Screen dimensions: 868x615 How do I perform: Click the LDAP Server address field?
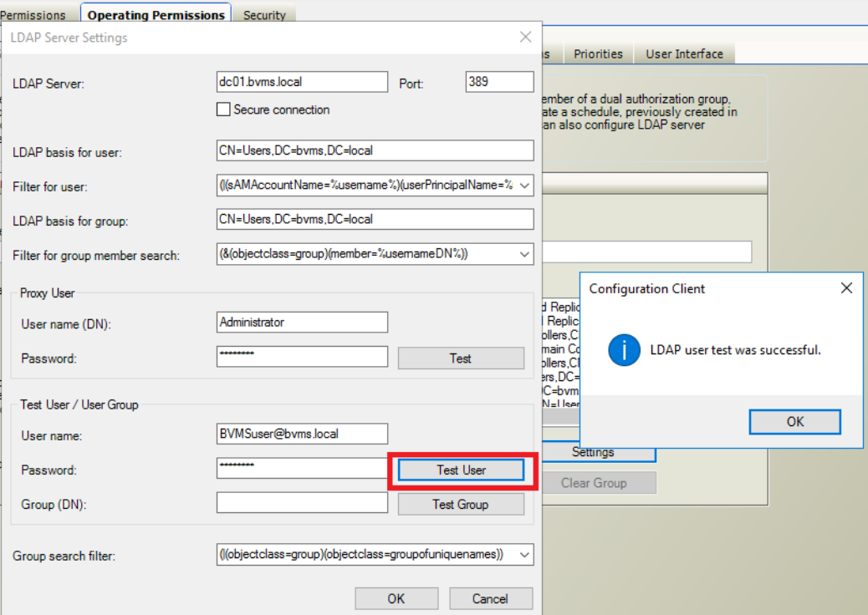[x=302, y=82]
